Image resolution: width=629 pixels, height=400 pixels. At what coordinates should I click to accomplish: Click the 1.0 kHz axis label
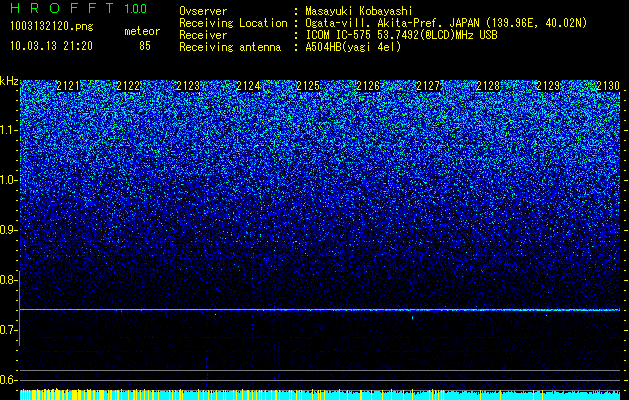click(8, 180)
